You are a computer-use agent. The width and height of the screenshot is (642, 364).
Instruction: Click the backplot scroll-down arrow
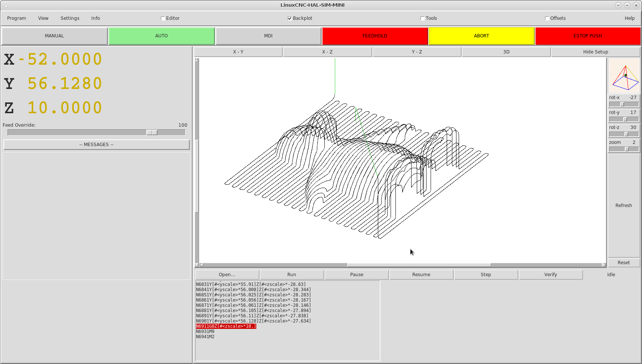pyautogui.click(x=197, y=265)
